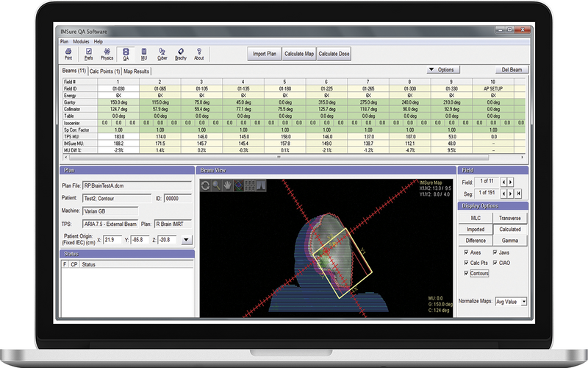
Task: Click the Patient Origin dropdown arrow
Action: pos(186,239)
